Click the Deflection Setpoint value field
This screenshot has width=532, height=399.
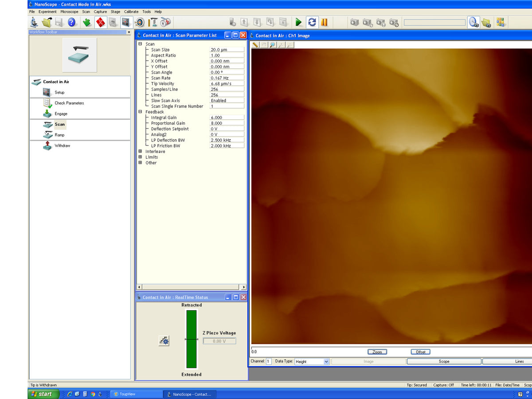click(227, 129)
